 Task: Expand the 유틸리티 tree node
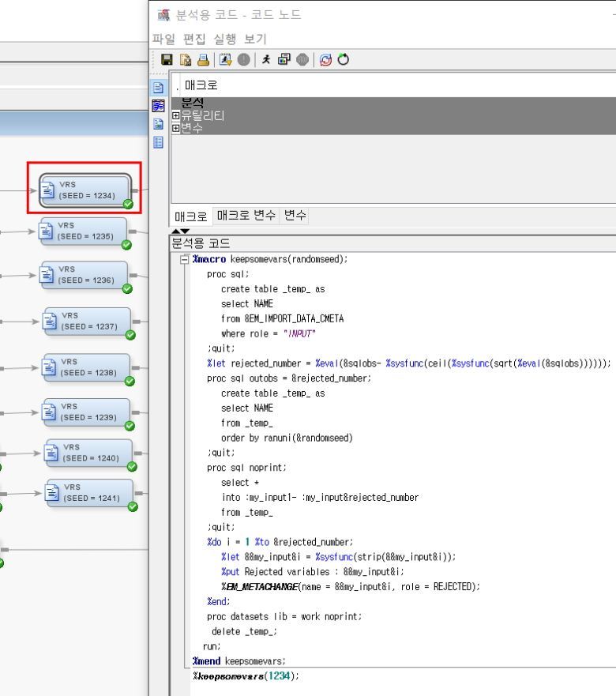(x=175, y=115)
